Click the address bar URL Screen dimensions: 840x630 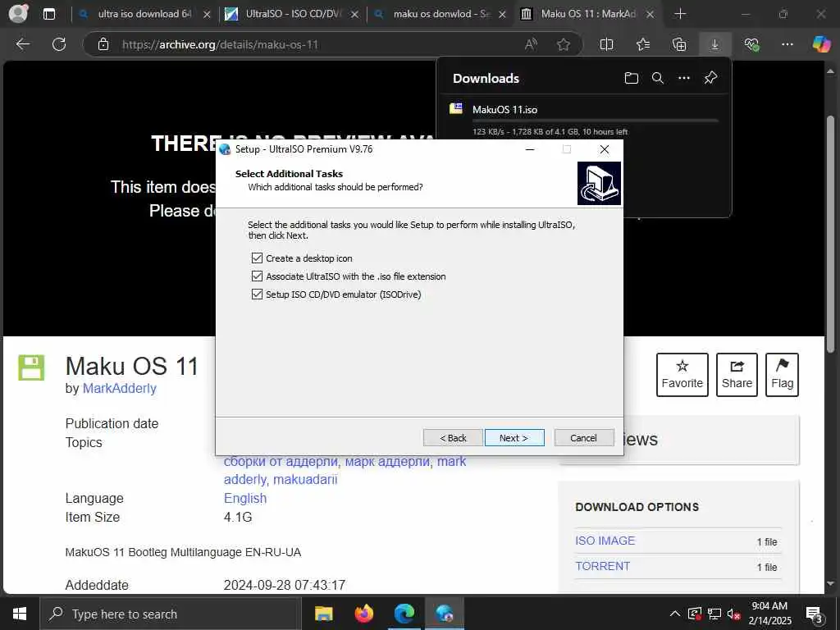220,44
